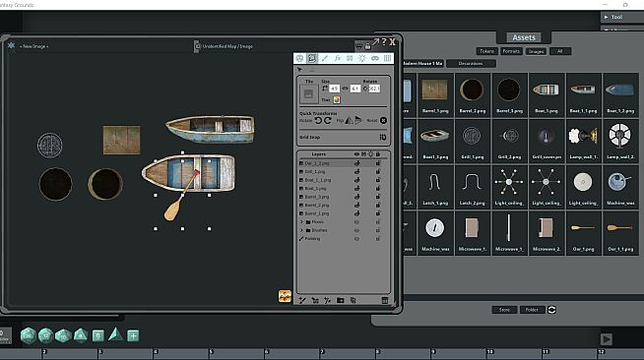Flip the image vertically
Screen dimensions: 644x360
[358, 120]
